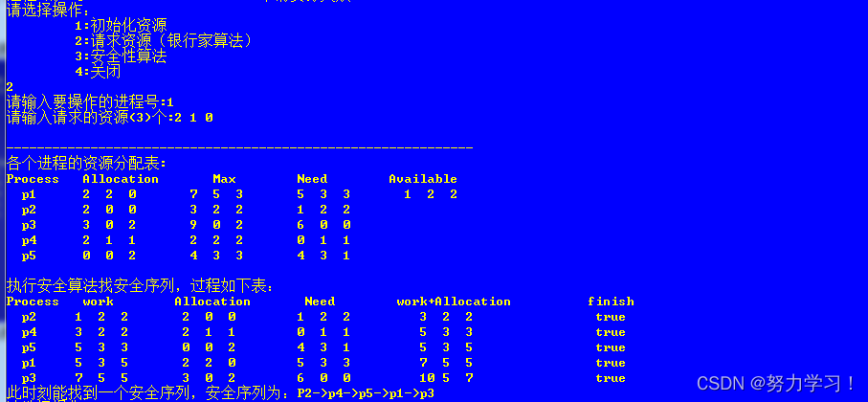
Task: Click 'p1' label in resource allocation table
Action: 29,194
